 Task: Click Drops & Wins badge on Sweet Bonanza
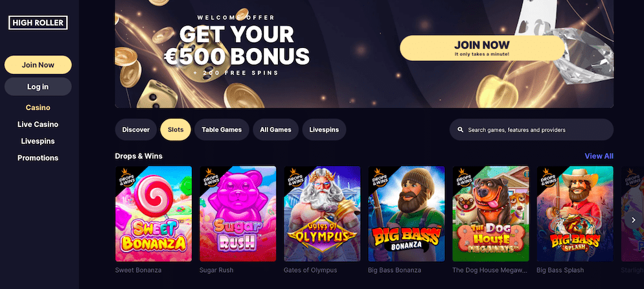point(126,178)
